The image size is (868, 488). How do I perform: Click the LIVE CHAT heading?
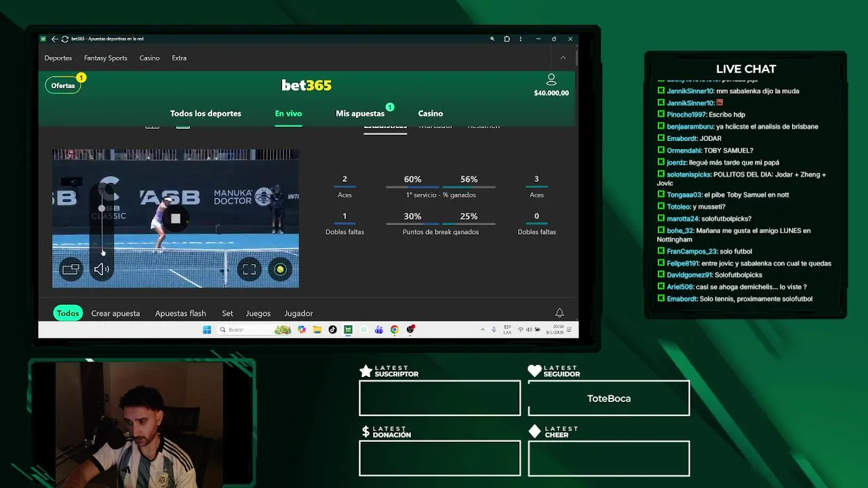[x=746, y=69]
